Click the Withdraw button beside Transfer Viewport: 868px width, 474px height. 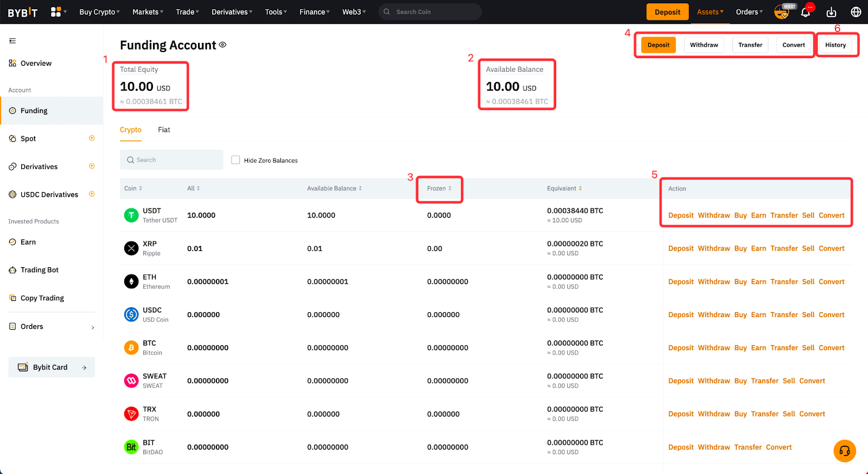pos(704,45)
